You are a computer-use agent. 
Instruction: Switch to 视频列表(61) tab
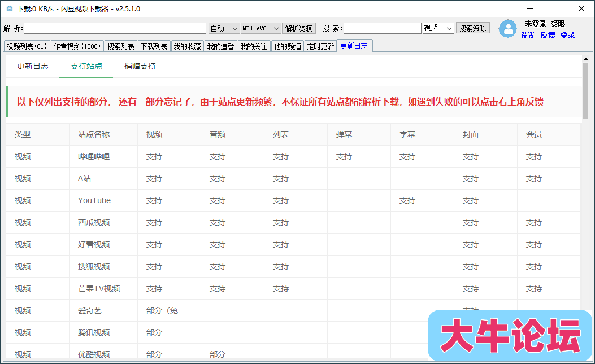click(27, 46)
